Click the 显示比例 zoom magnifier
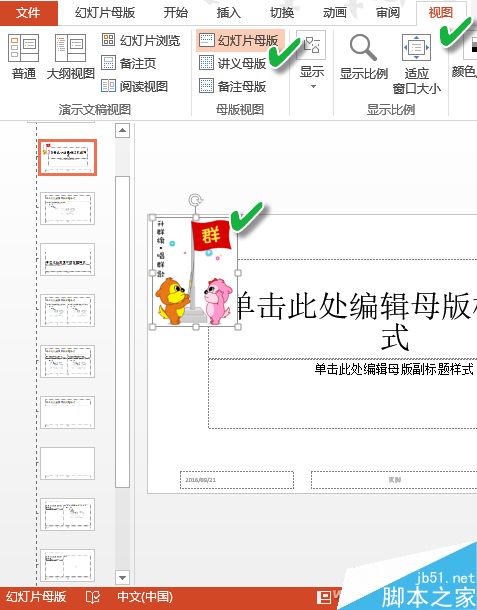This screenshot has height=610, width=477. 363,56
